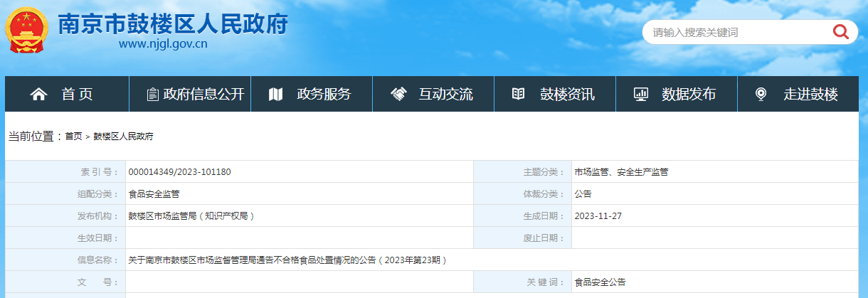Select the announcement title in 信息名称 row
The image size is (868, 298).
click(x=289, y=260)
